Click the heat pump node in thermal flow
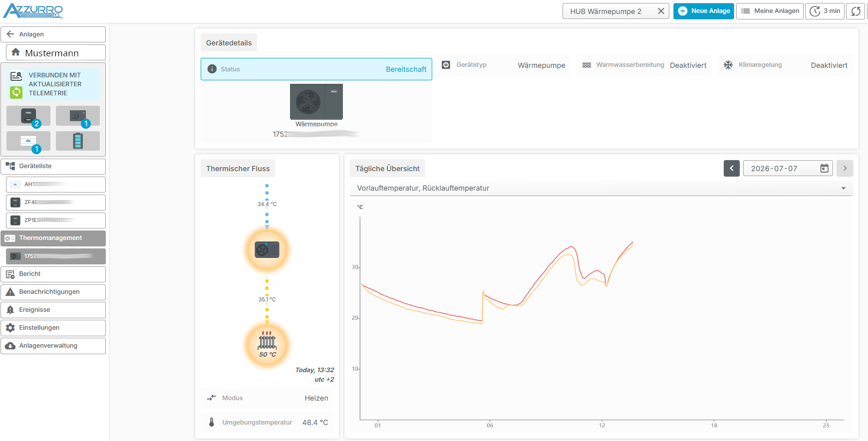The height and width of the screenshot is (441, 868). pos(267,249)
